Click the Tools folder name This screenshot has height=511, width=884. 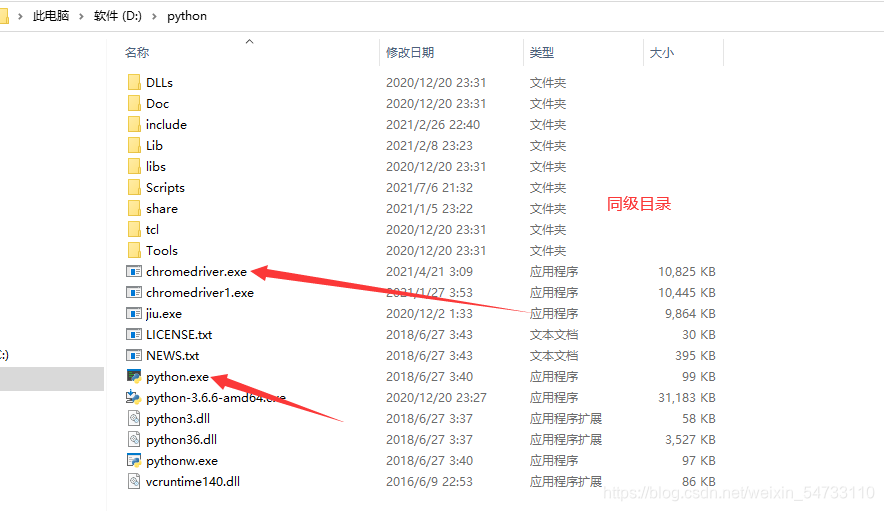(162, 250)
